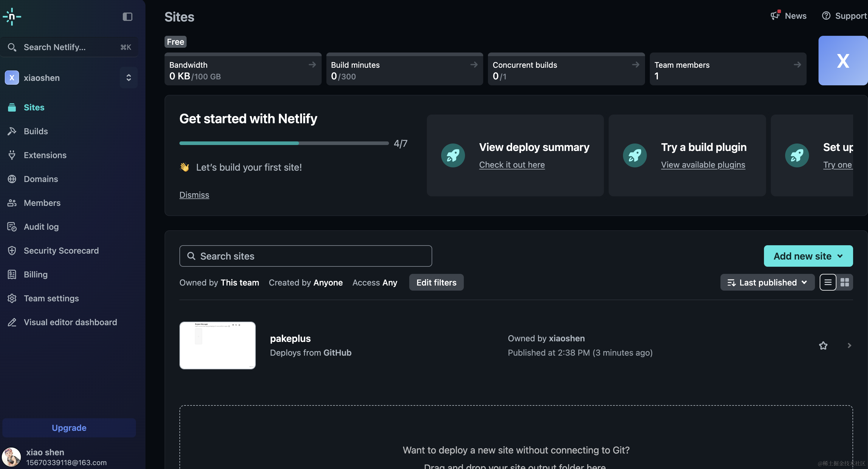Open News megaphone icon
Screen dimensions: 868x469
click(775, 16)
